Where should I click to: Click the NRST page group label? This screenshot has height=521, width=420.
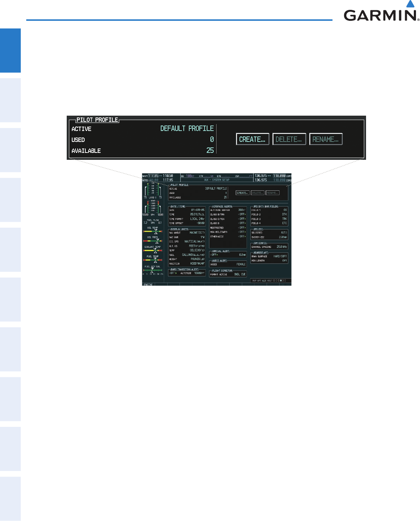tap(270, 281)
